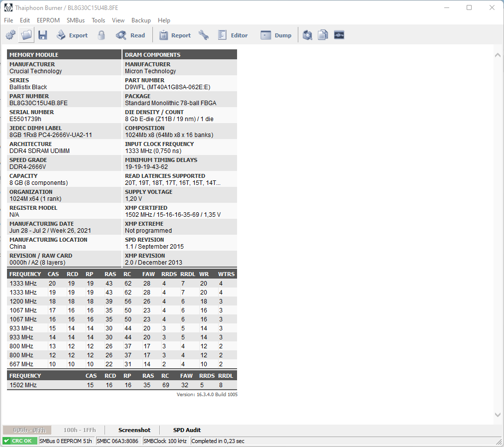This screenshot has width=504, height=447.
Task: Click the 'DDR4-2666V' speed grade value
Action: tap(28, 167)
